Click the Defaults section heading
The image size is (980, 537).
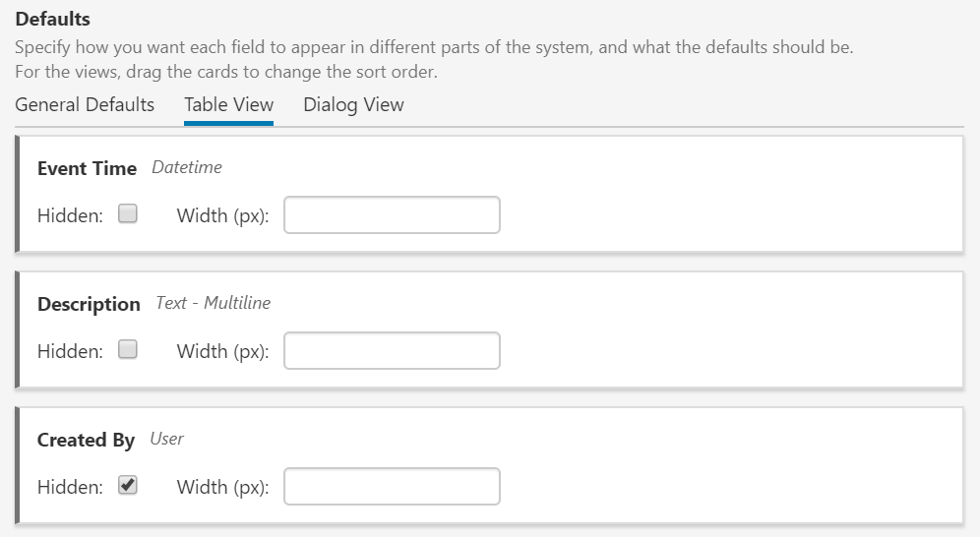click(52, 20)
